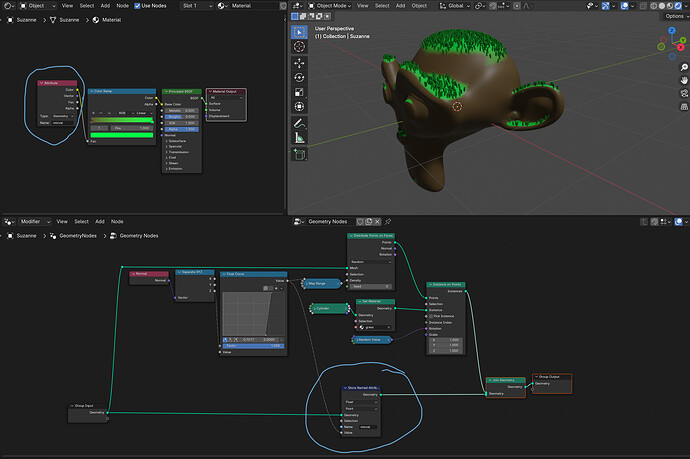Click the viewport zoom magnifier icon
This screenshot has width=690, height=459.
pos(684,67)
